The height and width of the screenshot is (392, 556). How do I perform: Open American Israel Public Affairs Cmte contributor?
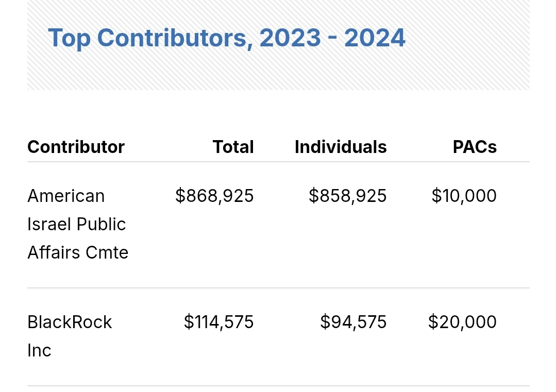[x=77, y=224]
